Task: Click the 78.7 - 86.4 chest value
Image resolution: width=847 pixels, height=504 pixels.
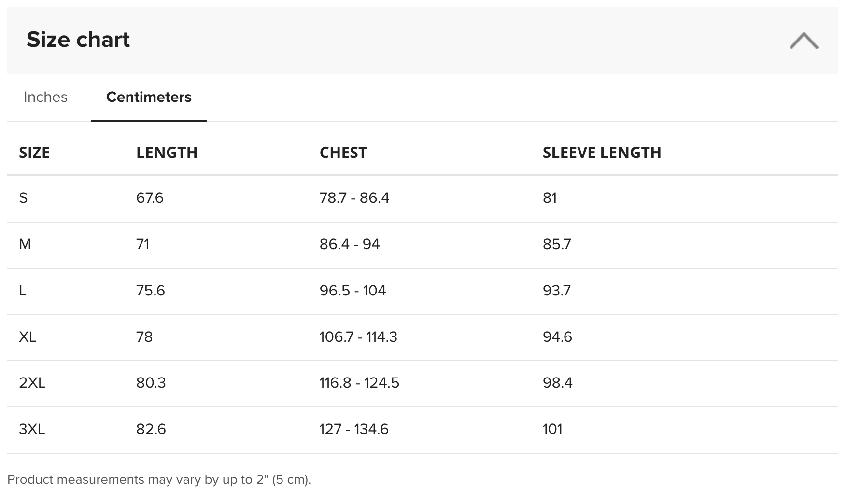Action: [x=354, y=198]
